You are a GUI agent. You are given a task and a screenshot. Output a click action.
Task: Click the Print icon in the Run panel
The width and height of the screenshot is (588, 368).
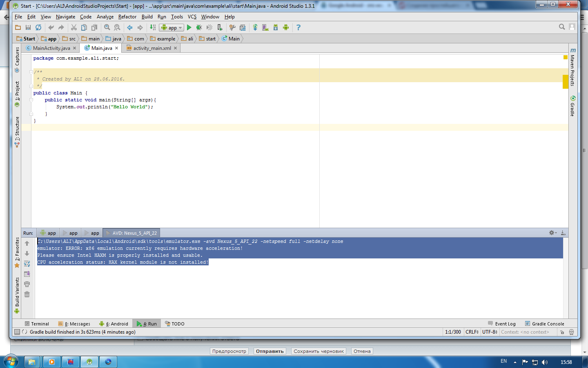click(x=27, y=284)
